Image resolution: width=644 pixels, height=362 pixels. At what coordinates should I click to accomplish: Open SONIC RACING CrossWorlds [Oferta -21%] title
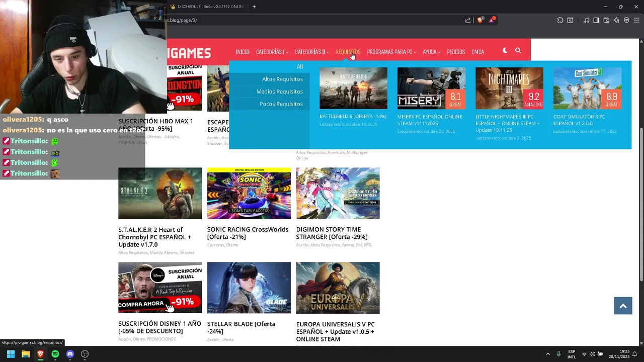click(248, 233)
